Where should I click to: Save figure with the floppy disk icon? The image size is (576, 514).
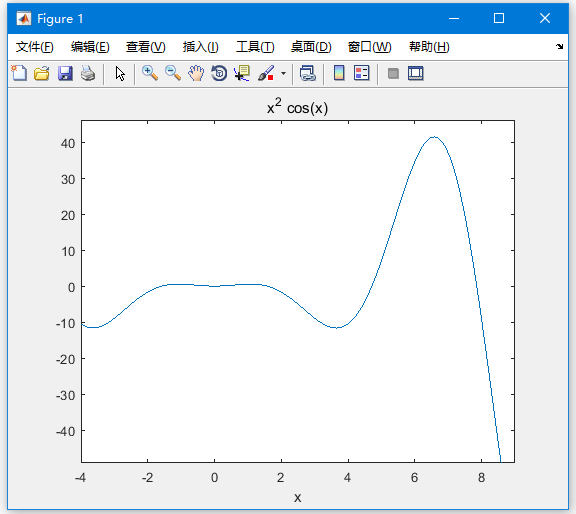click(x=65, y=73)
